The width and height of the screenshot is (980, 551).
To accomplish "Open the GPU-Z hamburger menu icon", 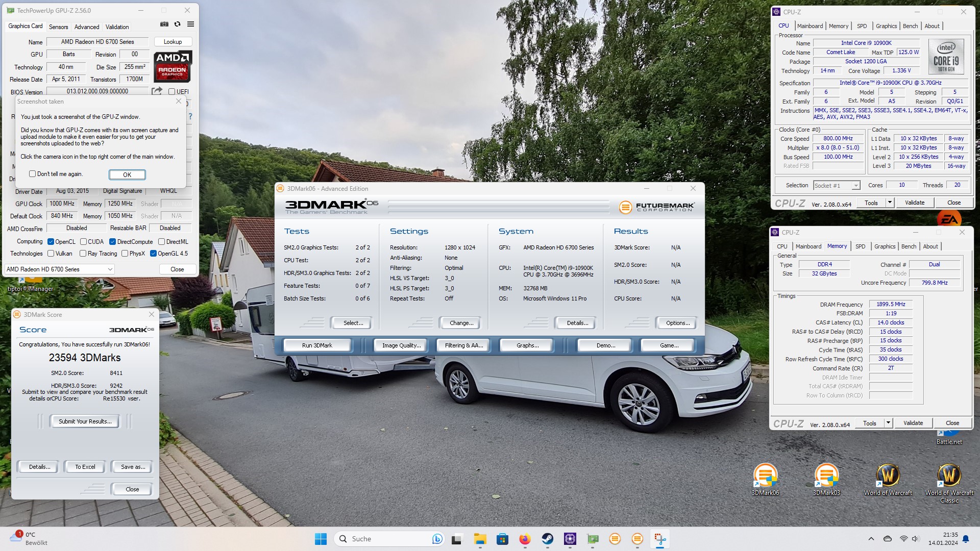I will 190,24.
